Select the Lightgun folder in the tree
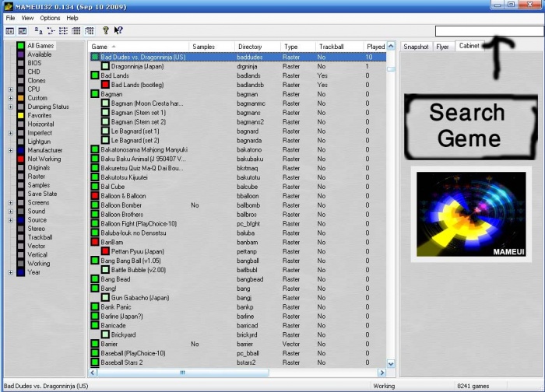Screen dimensions: 545x392 (39, 142)
